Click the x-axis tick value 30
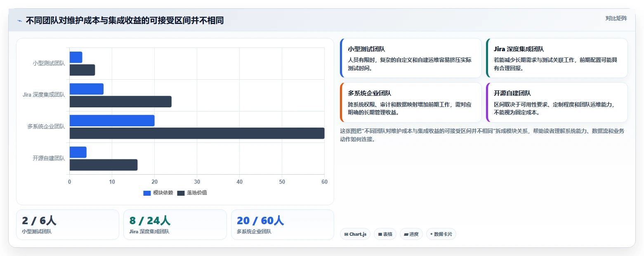644x256 pixels. tap(197, 182)
